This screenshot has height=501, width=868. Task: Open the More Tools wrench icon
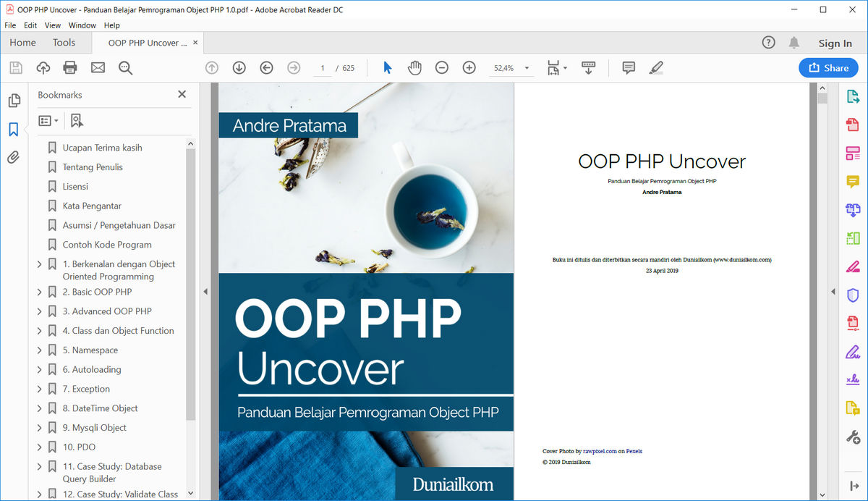point(853,437)
